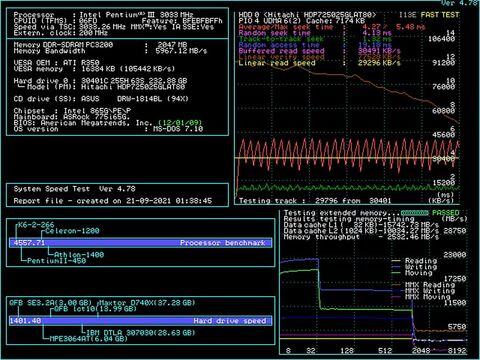Select the 'Data cache L2 (1024 KB)' result line

(361, 231)
